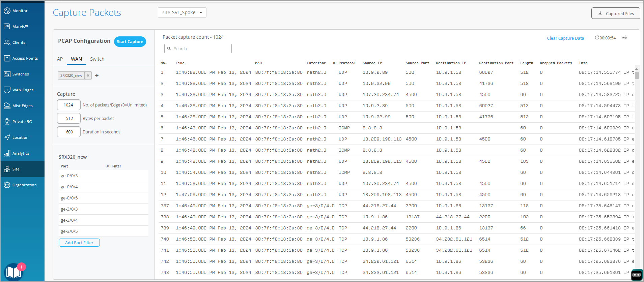Click the Clear Capture Data link
Image resolution: width=644 pixels, height=282 pixels.
[565, 38]
